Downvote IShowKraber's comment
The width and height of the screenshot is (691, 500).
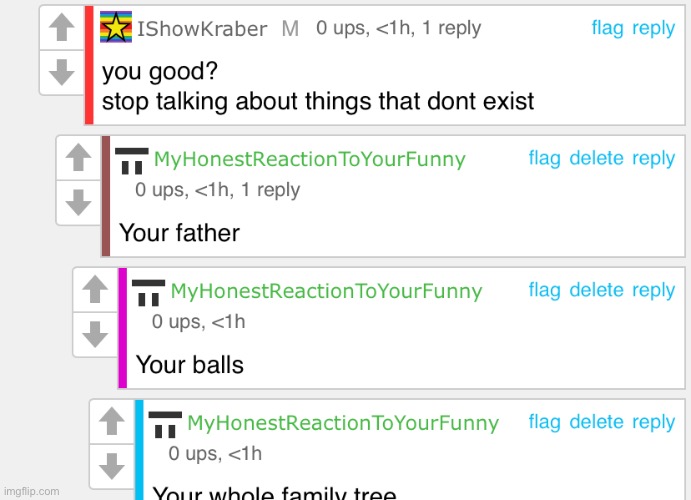(x=62, y=71)
